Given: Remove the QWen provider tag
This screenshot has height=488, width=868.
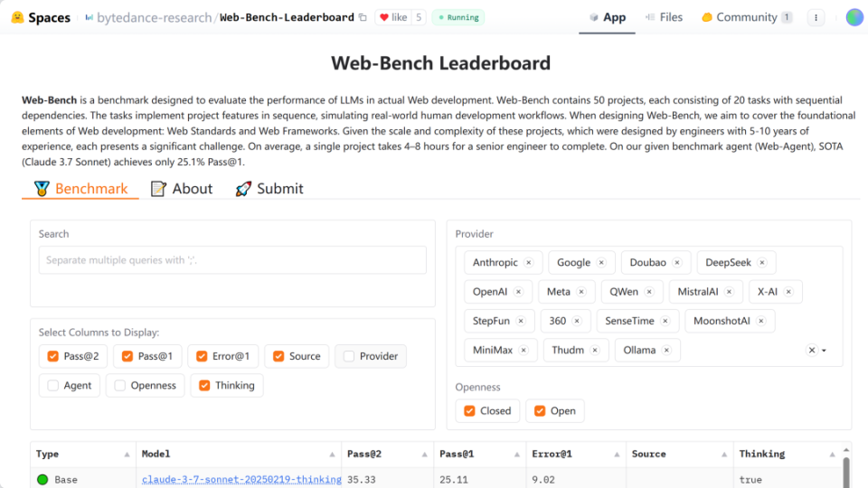Looking at the screenshot, I should click(x=649, y=292).
